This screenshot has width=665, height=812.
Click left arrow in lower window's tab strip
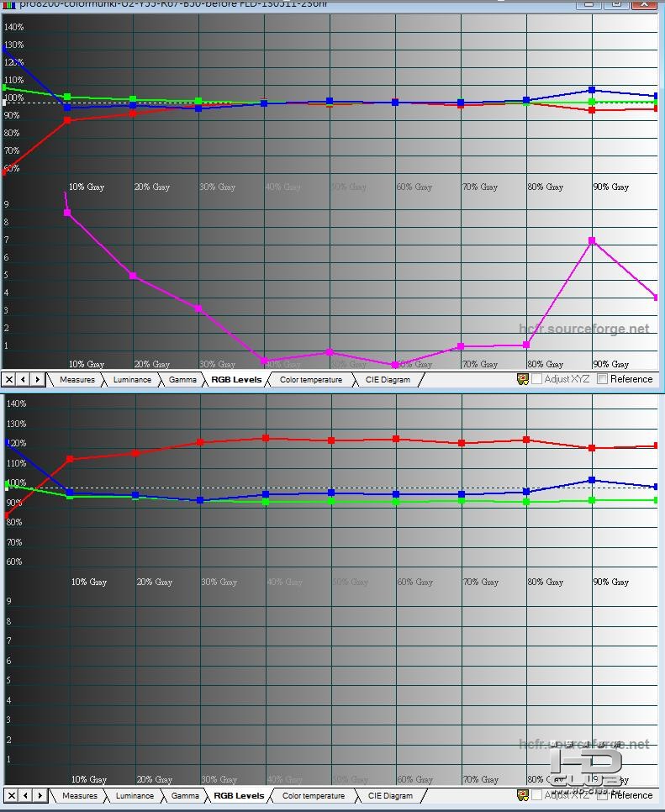coord(26,795)
